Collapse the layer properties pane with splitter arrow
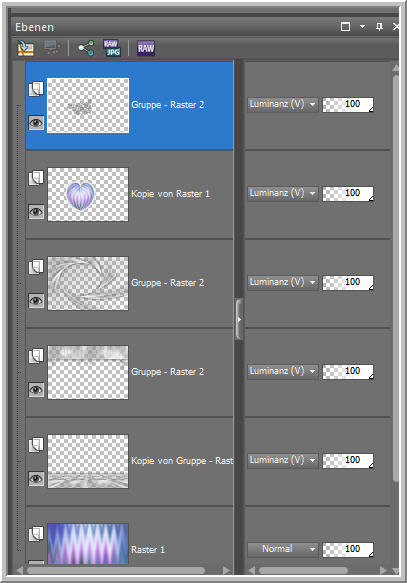 [x=239, y=319]
